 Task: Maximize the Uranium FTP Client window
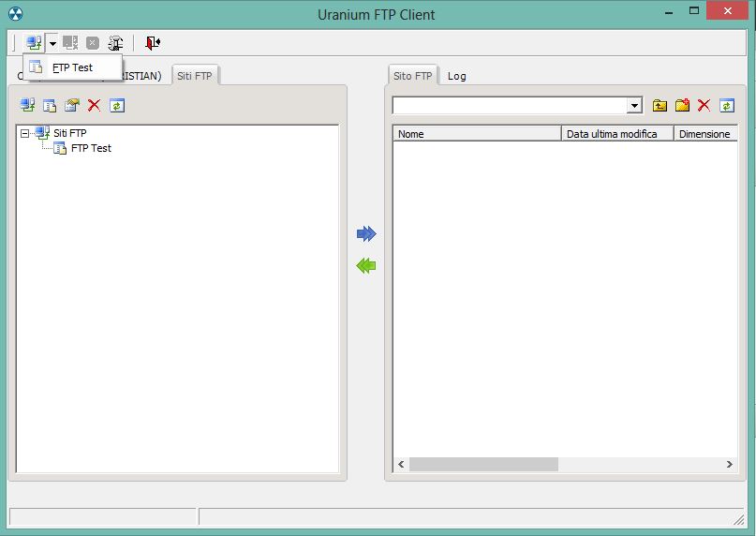pos(694,10)
